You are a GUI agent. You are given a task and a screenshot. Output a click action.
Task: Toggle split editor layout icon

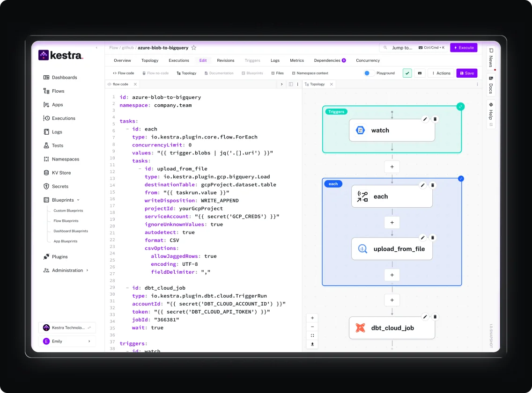pyautogui.click(x=291, y=84)
